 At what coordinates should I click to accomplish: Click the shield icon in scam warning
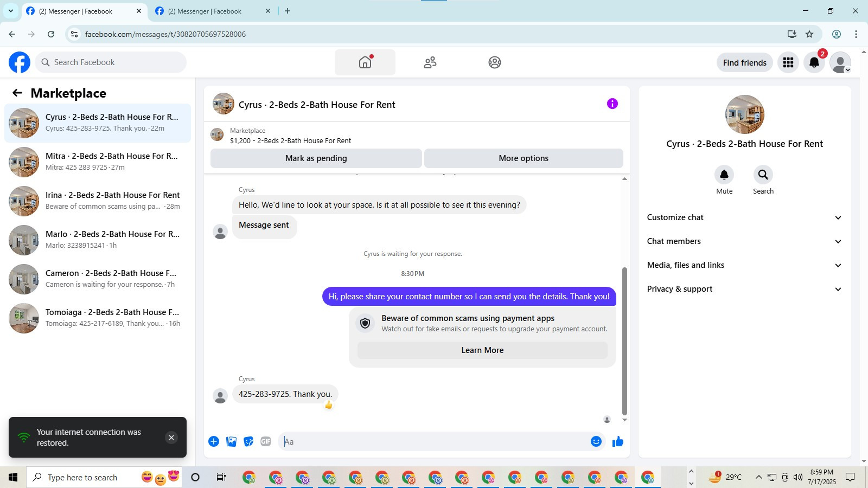[365, 323]
